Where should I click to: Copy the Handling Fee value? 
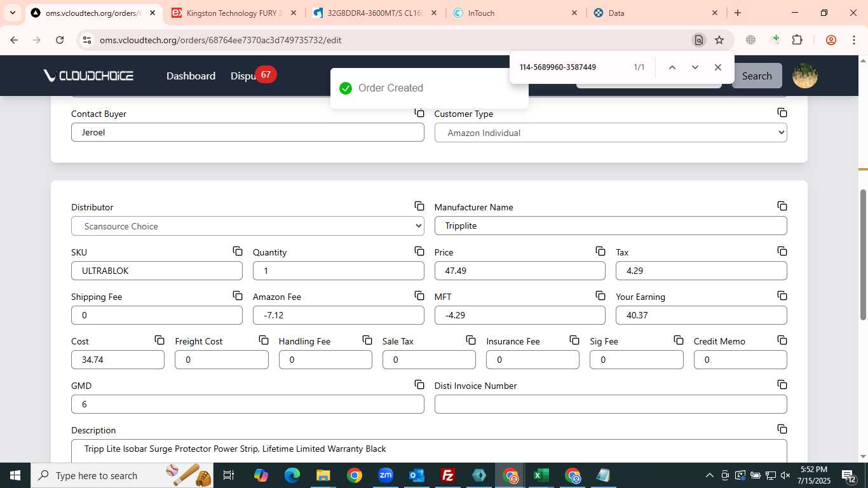point(367,341)
